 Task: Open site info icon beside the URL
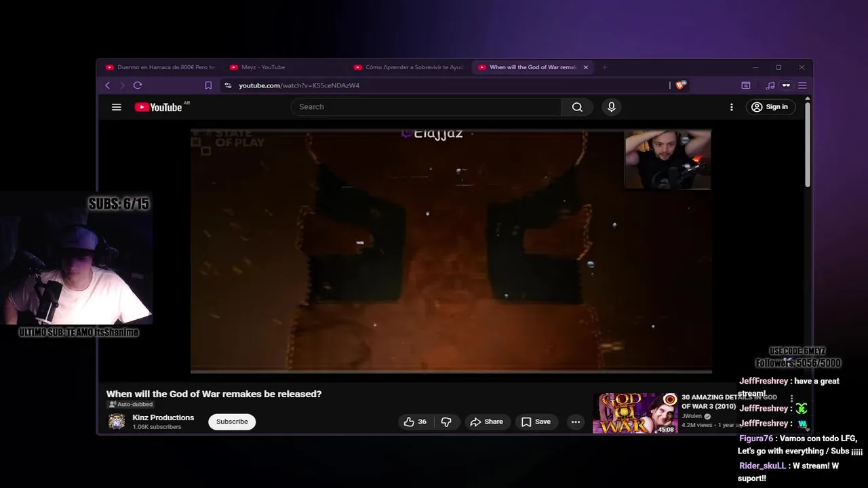(x=228, y=85)
